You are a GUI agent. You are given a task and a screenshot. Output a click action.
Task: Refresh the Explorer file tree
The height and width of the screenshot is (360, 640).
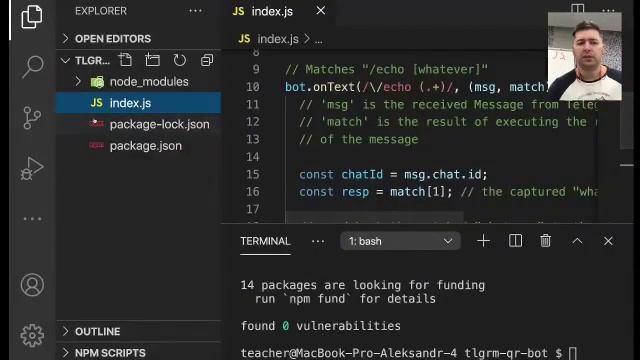click(180, 60)
